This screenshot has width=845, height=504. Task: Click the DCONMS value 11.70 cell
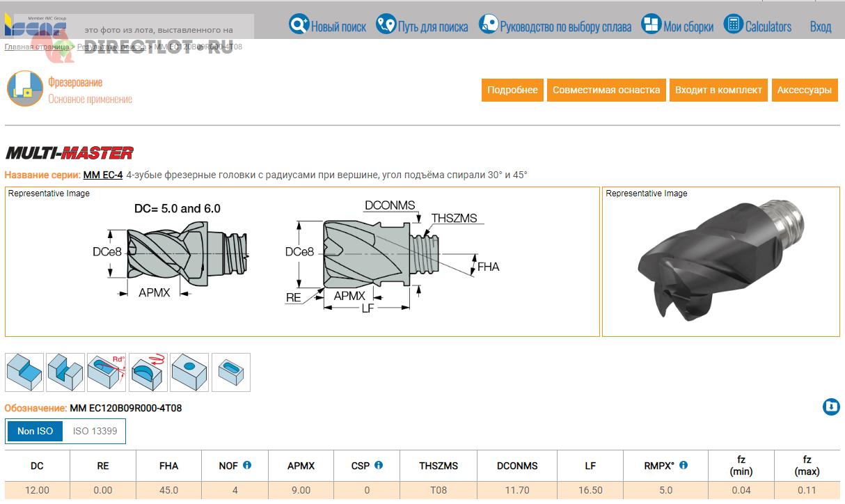coord(517,490)
